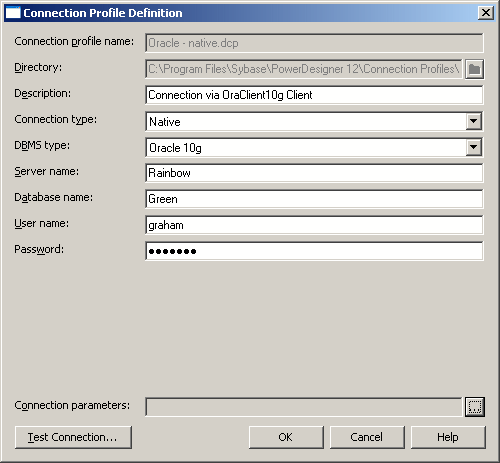Focus the Server name field containing Rainbow
Viewport: 500px width, 463px height.
314,173
